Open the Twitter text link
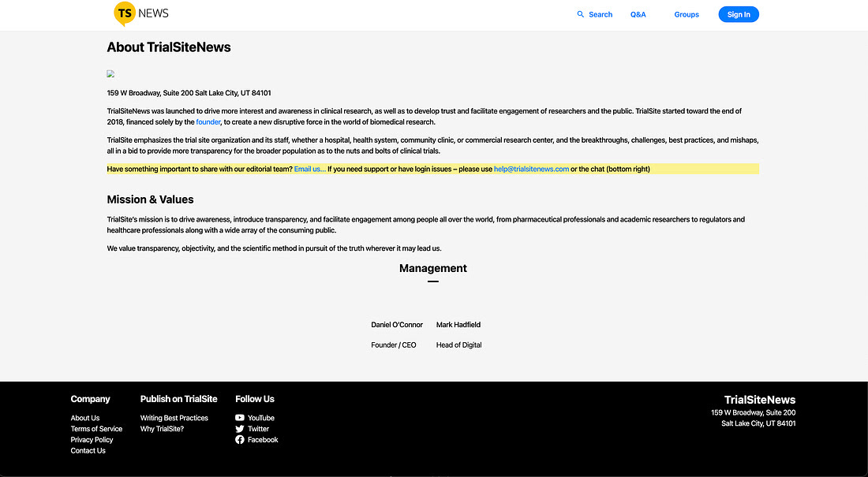868x477 pixels. pyautogui.click(x=259, y=429)
